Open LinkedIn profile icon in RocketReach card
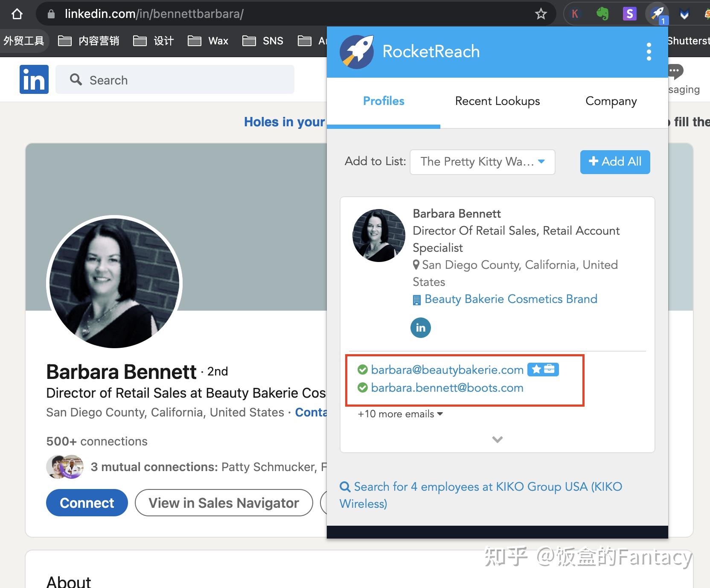Image resolution: width=710 pixels, height=588 pixels. [x=421, y=328]
